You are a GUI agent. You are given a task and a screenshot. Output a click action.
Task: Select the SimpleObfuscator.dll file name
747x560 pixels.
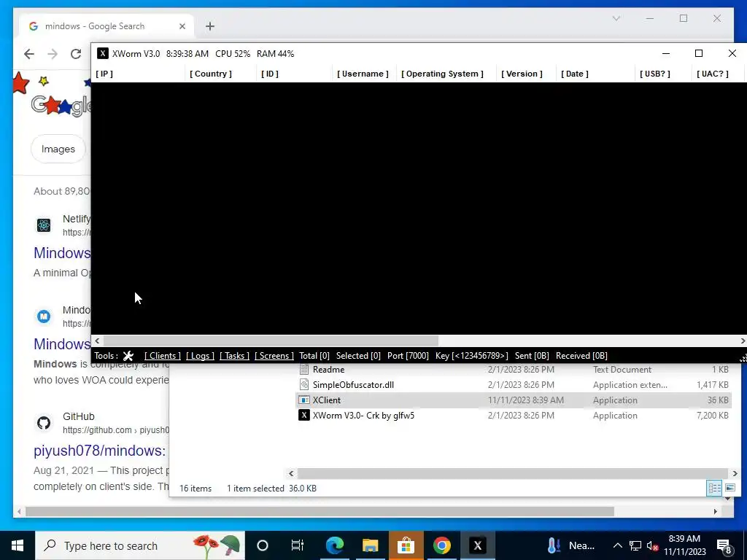click(x=353, y=385)
